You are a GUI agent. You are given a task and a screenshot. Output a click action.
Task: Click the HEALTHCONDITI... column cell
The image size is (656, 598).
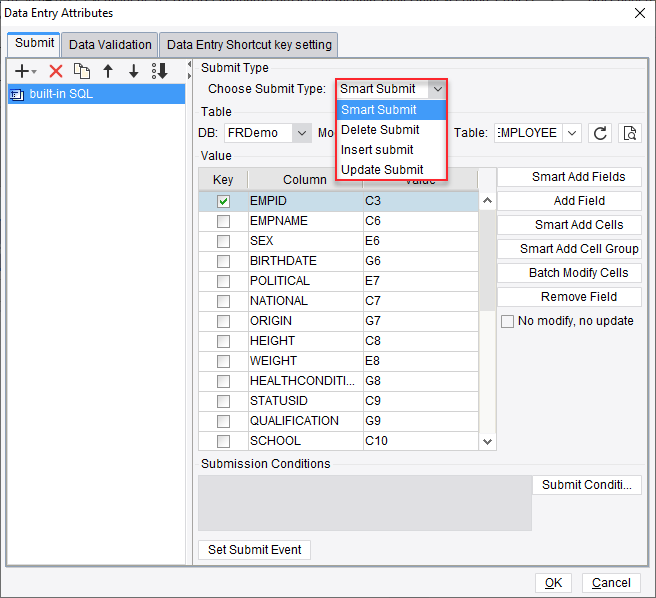[306, 381]
